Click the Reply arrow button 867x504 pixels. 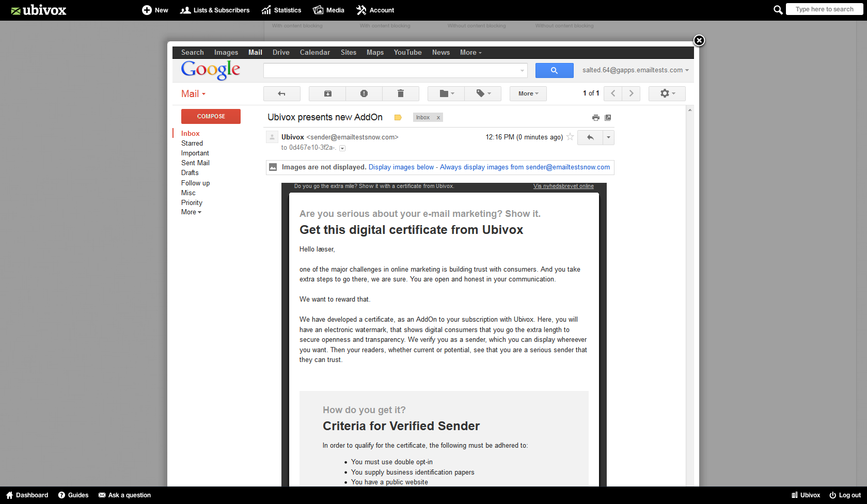point(590,137)
